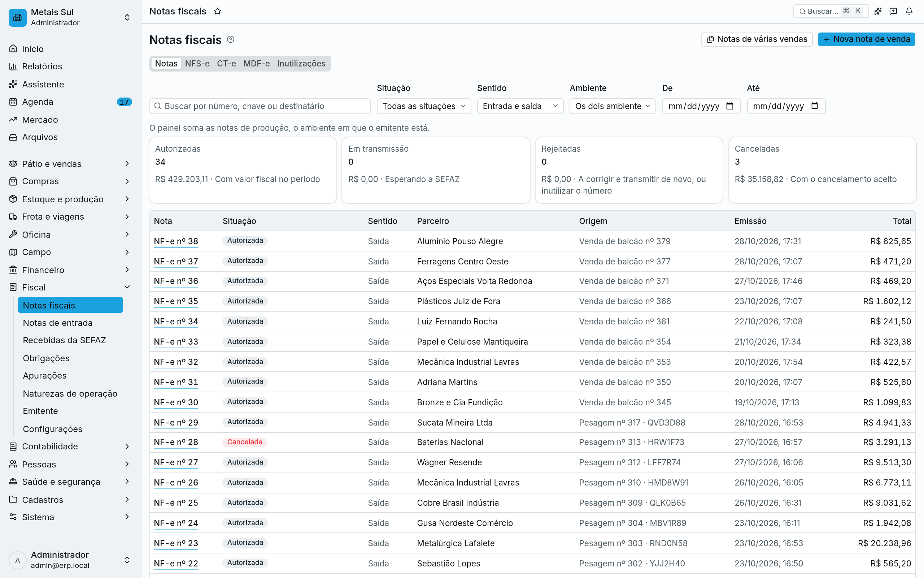Image resolution: width=924 pixels, height=578 pixels.
Task: Open the Situação dropdown
Action: [424, 106]
